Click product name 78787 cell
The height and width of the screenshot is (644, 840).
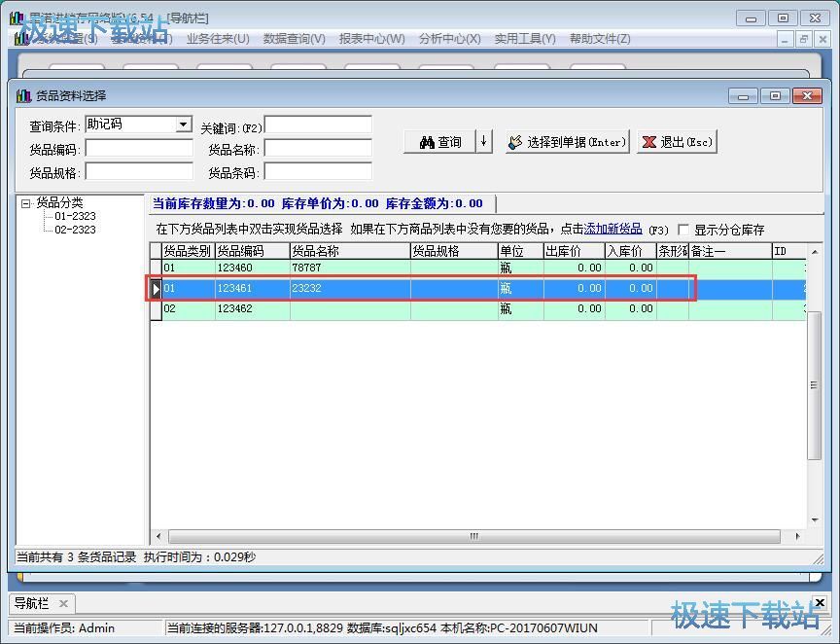pyautogui.click(x=350, y=268)
